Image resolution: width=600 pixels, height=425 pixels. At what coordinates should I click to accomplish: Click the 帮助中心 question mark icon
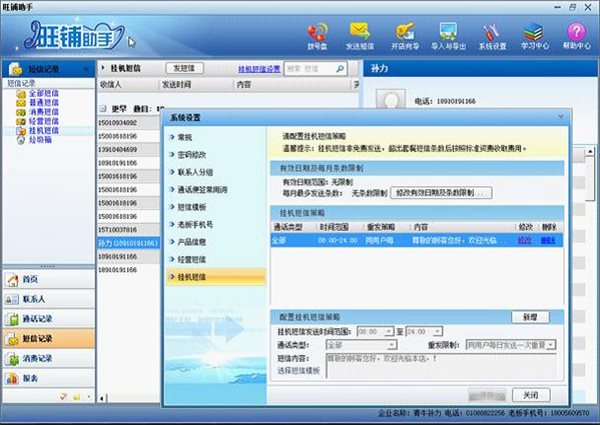click(x=576, y=31)
